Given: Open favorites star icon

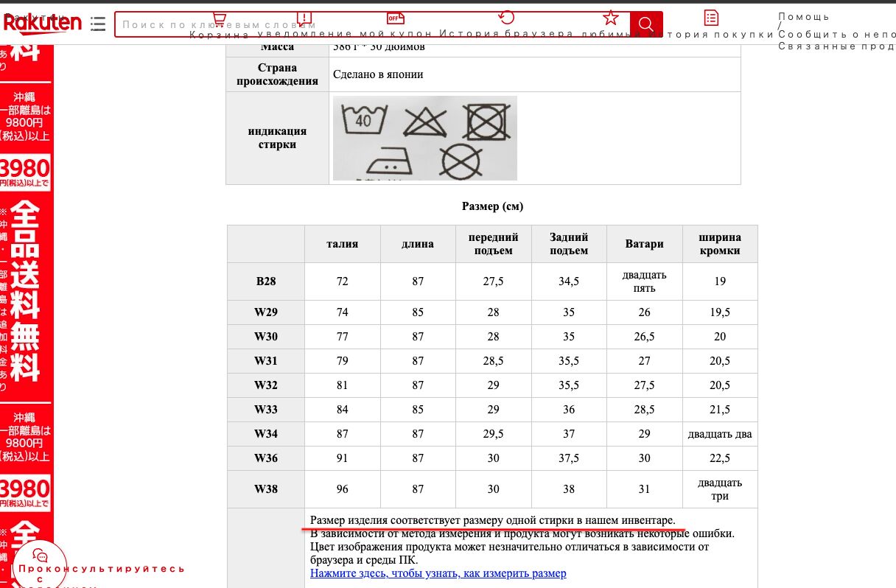Looking at the screenshot, I should click(610, 18).
